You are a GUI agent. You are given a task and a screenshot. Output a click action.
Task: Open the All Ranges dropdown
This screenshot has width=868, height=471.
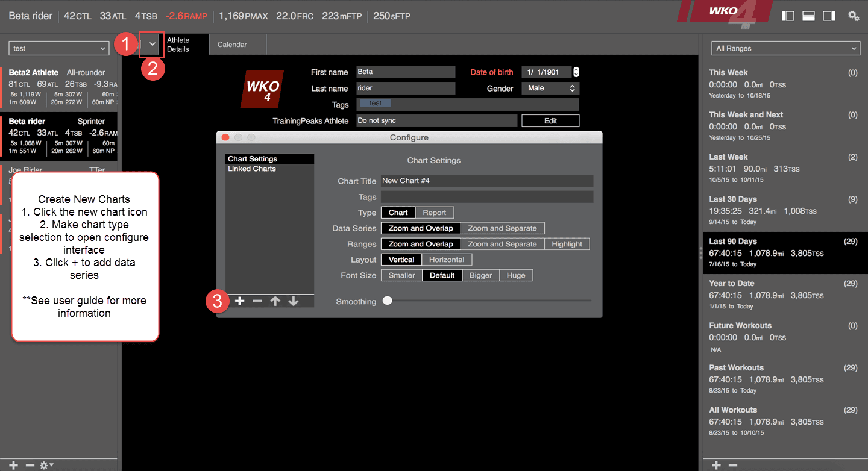(x=785, y=48)
